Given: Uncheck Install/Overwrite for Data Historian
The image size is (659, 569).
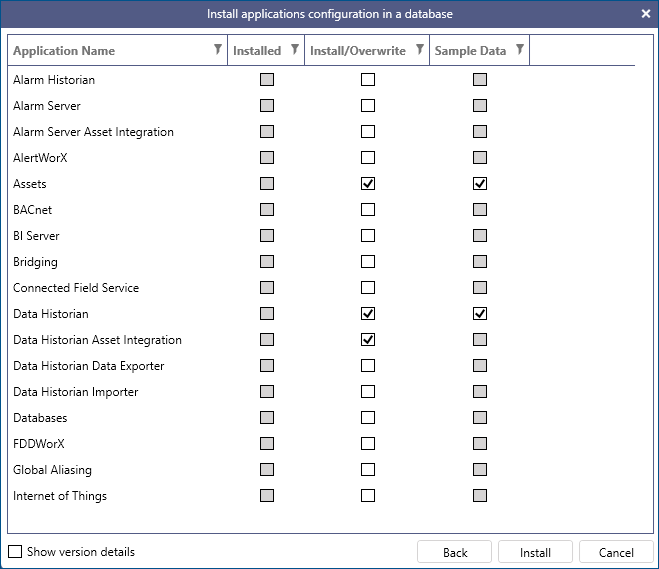Looking at the screenshot, I should 368,314.
